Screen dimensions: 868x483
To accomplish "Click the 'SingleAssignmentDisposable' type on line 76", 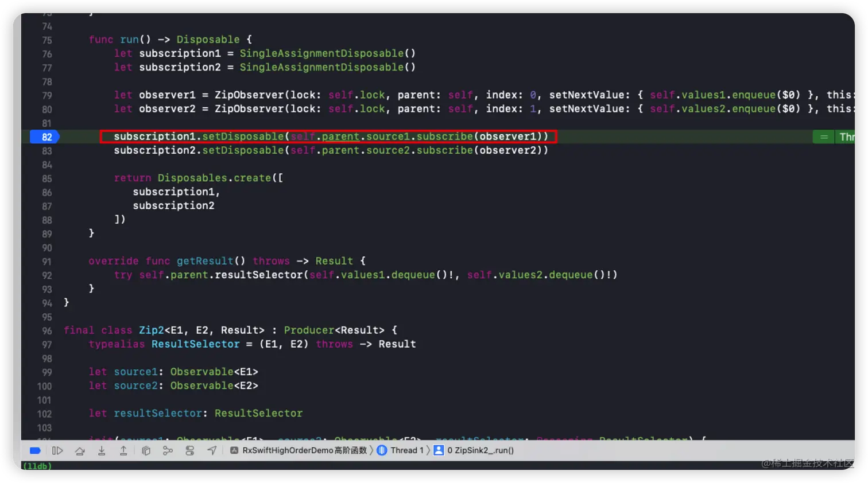I will tap(321, 53).
